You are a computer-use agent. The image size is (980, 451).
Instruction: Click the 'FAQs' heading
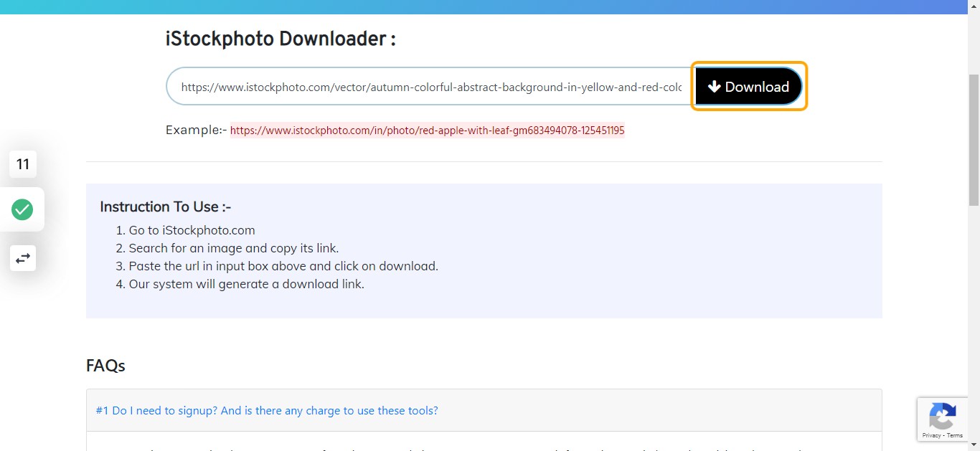tap(105, 366)
